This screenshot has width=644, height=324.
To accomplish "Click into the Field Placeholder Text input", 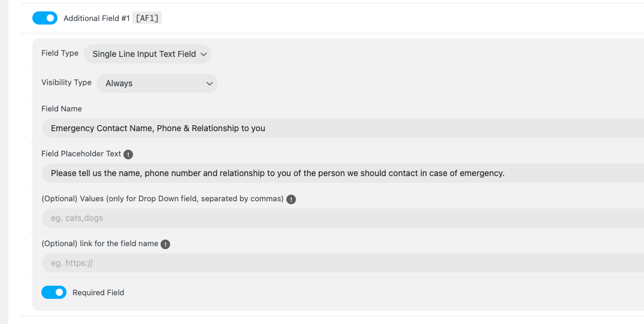I will pyautogui.click(x=343, y=173).
